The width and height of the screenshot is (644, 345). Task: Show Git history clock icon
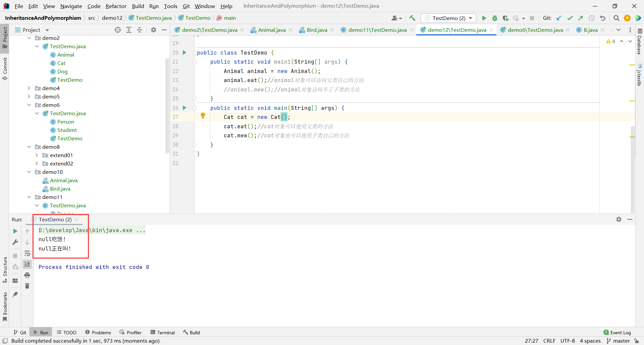(x=592, y=18)
